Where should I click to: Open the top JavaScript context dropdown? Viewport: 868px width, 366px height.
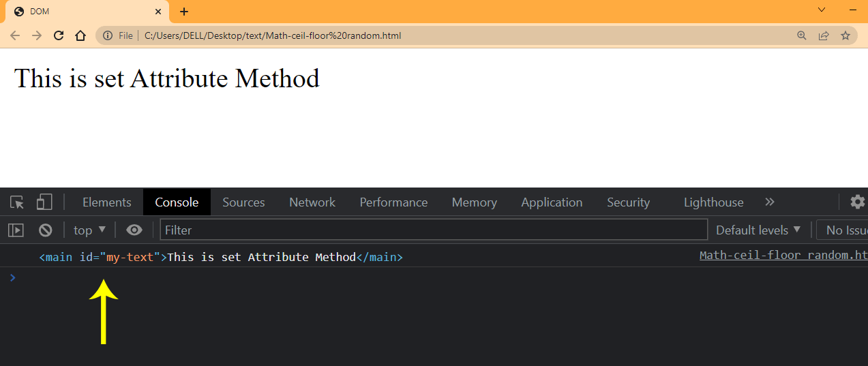90,230
